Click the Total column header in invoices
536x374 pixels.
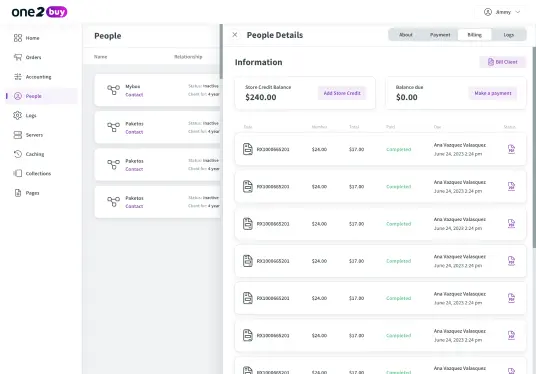pos(354,127)
